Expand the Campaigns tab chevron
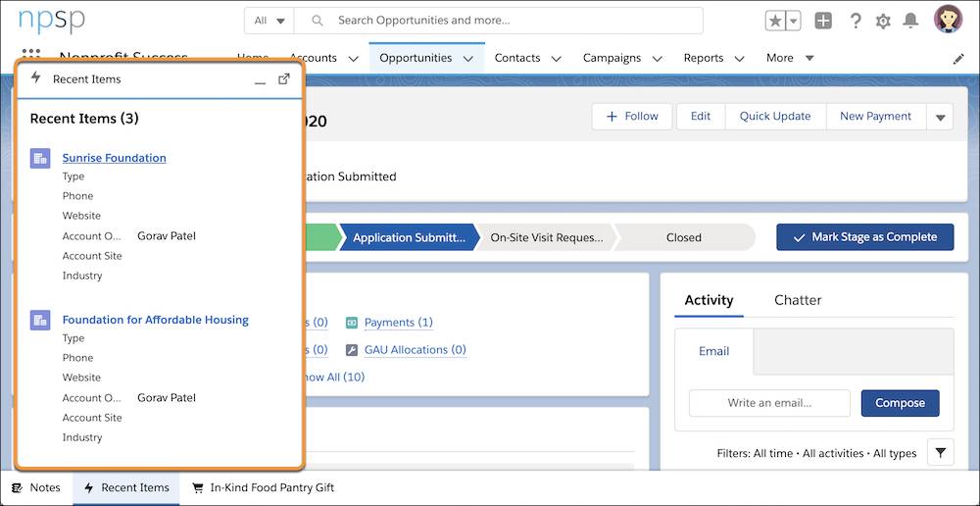This screenshot has height=506, width=980. click(657, 59)
